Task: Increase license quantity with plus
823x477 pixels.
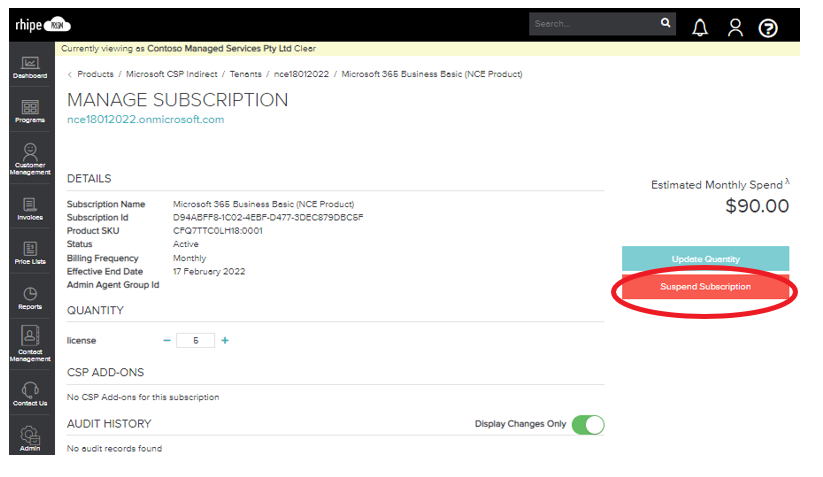Action: (x=225, y=341)
